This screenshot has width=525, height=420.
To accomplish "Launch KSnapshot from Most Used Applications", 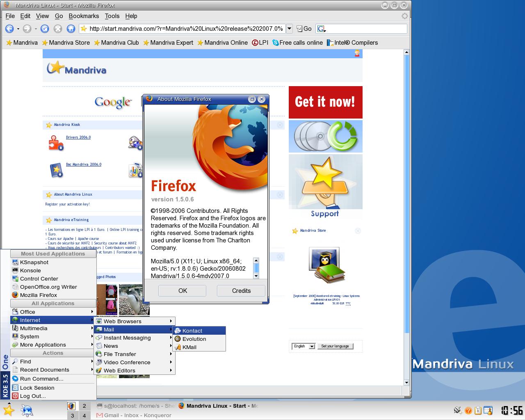I will [x=53, y=262].
